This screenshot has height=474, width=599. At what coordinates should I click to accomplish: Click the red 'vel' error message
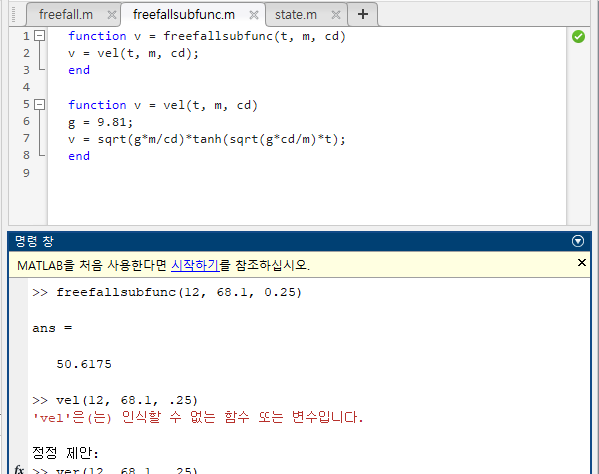pos(198,417)
